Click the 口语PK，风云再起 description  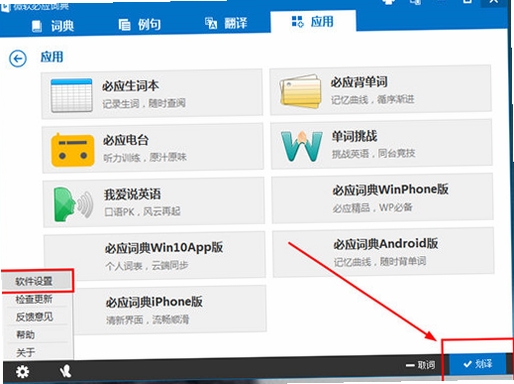pyautogui.click(x=142, y=211)
